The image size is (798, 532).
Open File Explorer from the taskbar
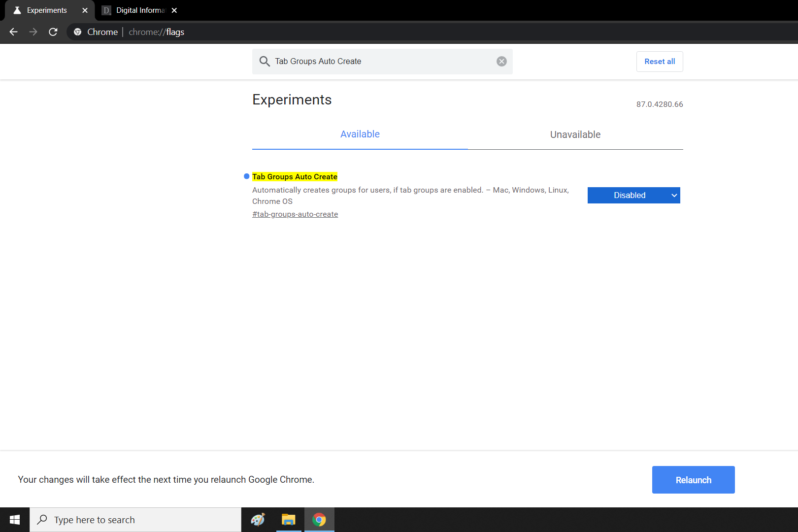pos(288,520)
